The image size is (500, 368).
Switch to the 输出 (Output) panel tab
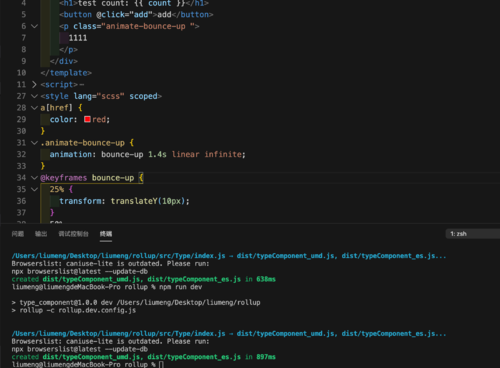[x=41, y=234]
